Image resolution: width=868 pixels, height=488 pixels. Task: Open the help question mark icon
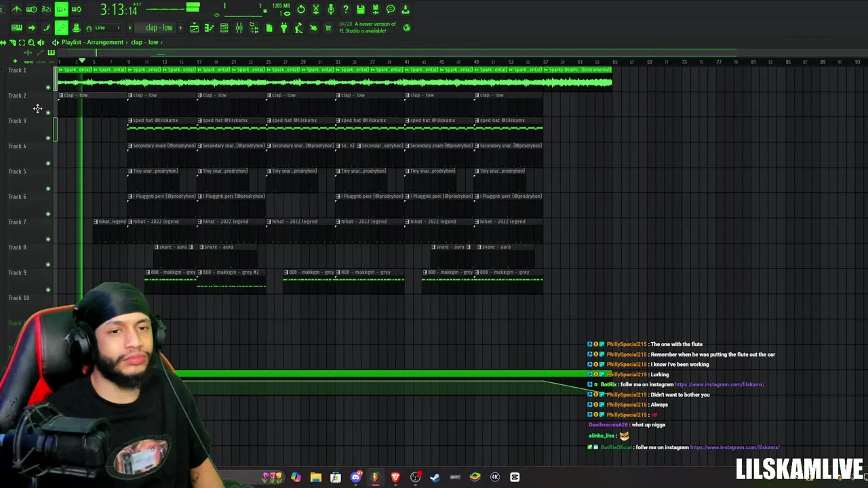[x=345, y=9]
